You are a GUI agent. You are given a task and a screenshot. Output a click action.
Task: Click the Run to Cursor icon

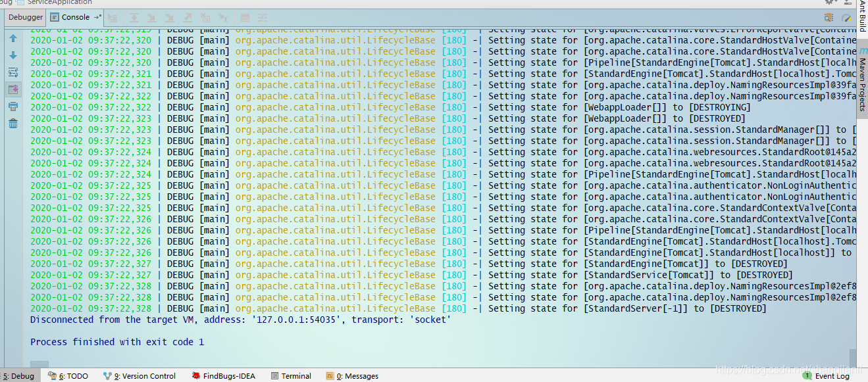(223, 18)
